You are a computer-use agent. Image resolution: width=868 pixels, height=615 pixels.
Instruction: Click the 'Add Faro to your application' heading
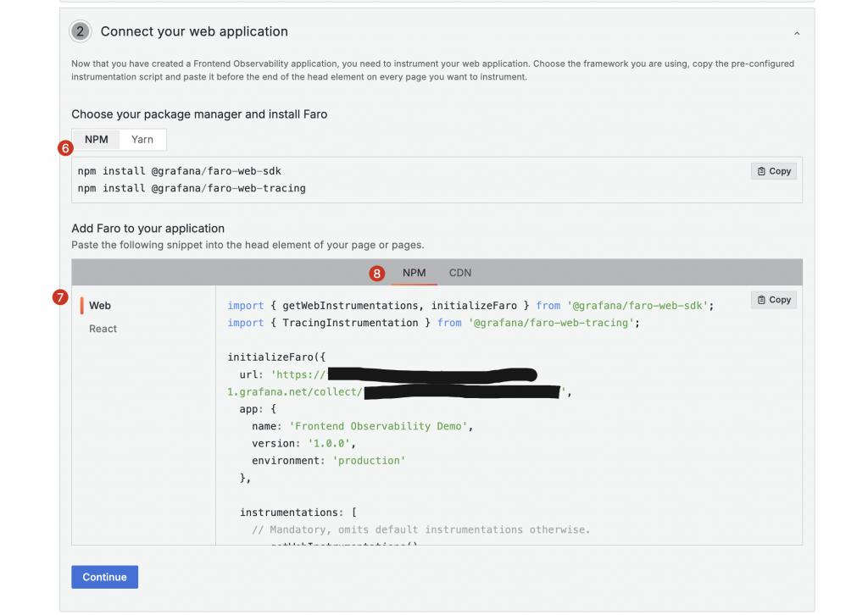pyautogui.click(x=147, y=229)
